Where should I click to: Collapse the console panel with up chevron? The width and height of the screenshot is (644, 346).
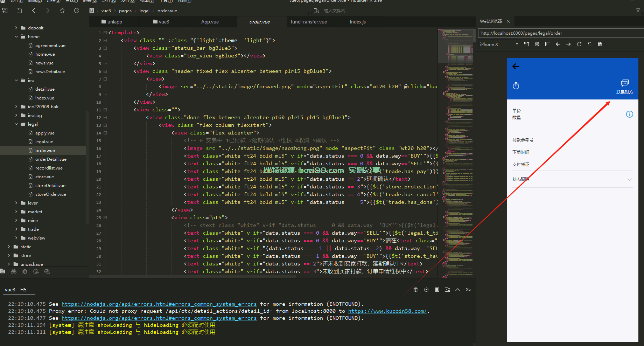(x=458, y=290)
